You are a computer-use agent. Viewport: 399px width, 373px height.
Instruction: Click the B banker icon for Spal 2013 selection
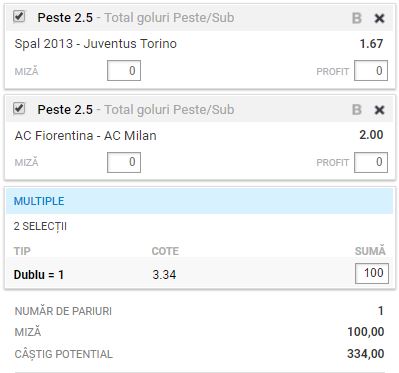click(x=357, y=18)
